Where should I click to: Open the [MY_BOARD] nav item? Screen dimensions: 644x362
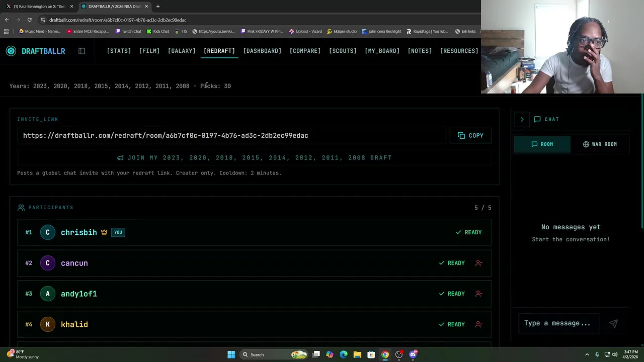(382, 51)
